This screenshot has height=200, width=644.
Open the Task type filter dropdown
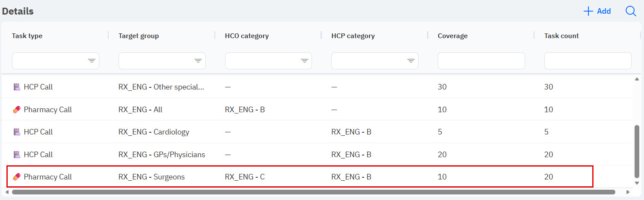pos(92,61)
